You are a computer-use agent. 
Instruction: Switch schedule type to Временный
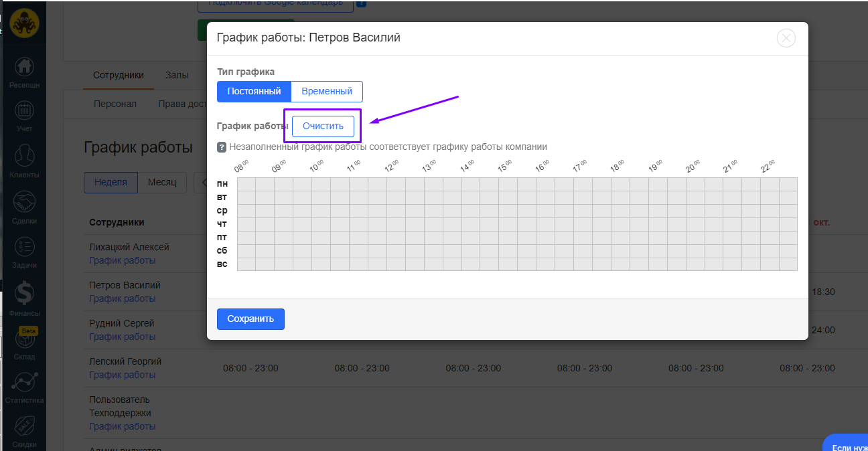coord(327,91)
